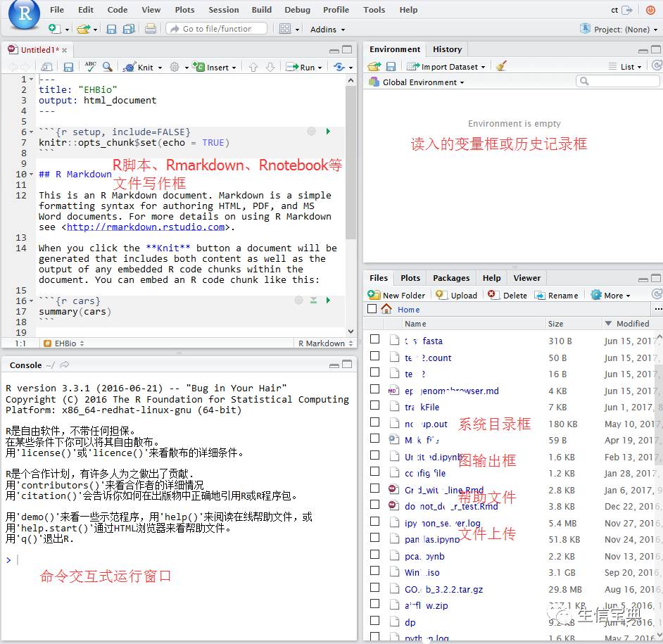Save the Untitled1 document in editor toolbar

pos(68,67)
